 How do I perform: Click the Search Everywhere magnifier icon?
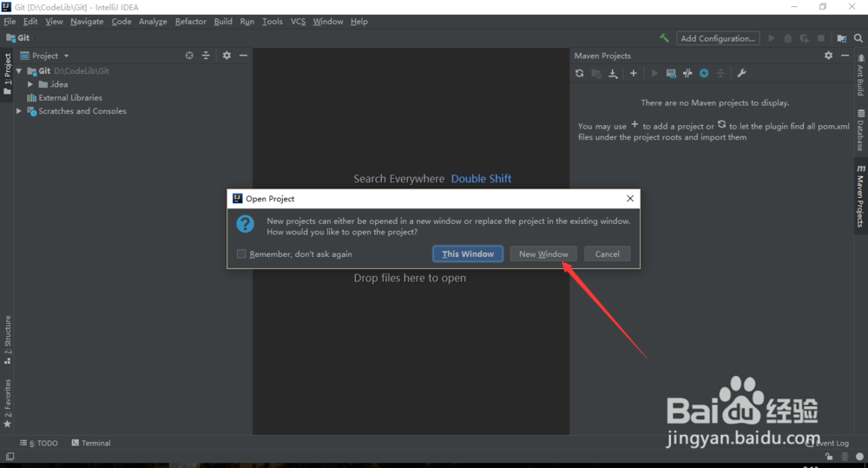(858, 38)
